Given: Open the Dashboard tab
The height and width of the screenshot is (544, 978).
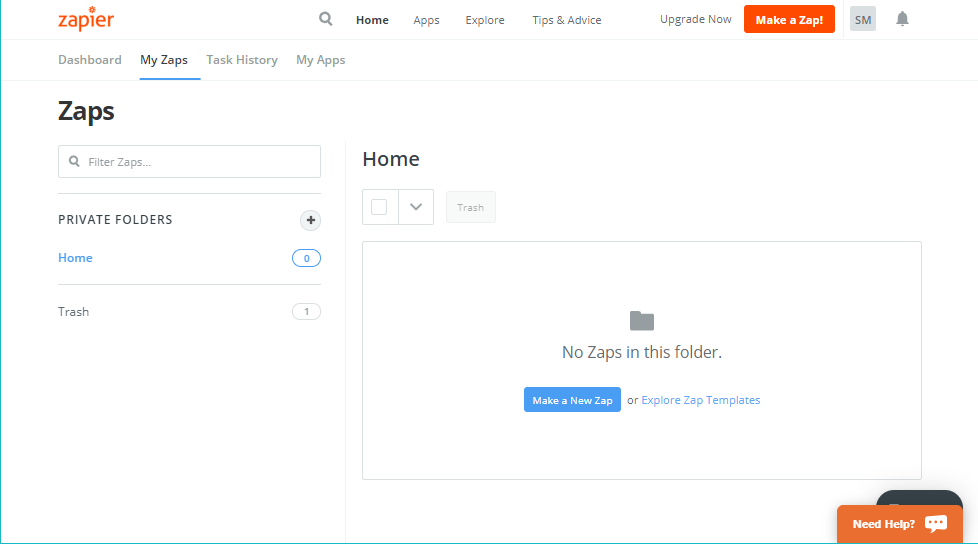Looking at the screenshot, I should [x=90, y=60].
